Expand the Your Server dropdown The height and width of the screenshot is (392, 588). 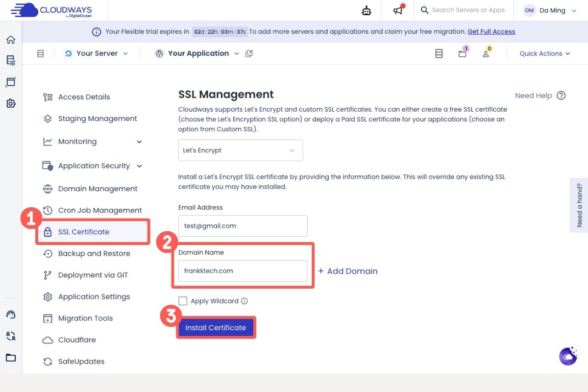(x=125, y=53)
